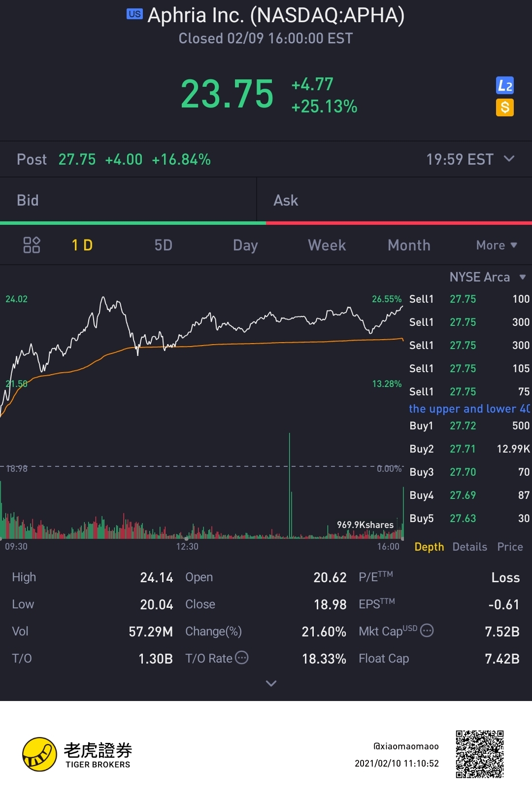Tap the @xiaomaomaoo username
The height and width of the screenshot is (808, 532).
[x=406, y=746]
